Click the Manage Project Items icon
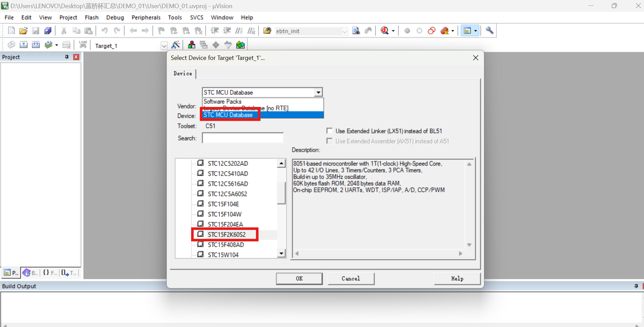This screenshot has height=327, width=644. pyautogui.click(x=192, y=45)
